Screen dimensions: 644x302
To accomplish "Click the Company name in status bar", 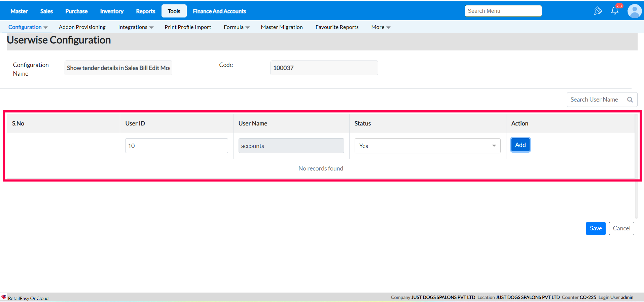I will point(433,297).
